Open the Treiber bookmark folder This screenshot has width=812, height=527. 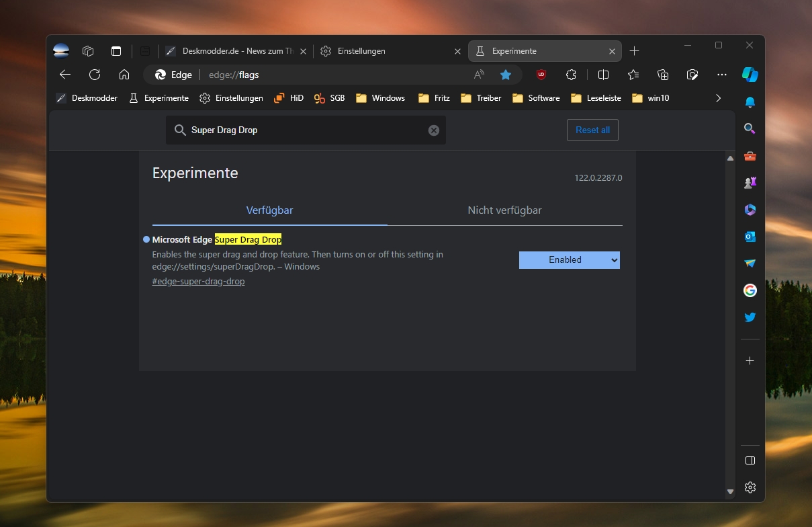point(481,98)
